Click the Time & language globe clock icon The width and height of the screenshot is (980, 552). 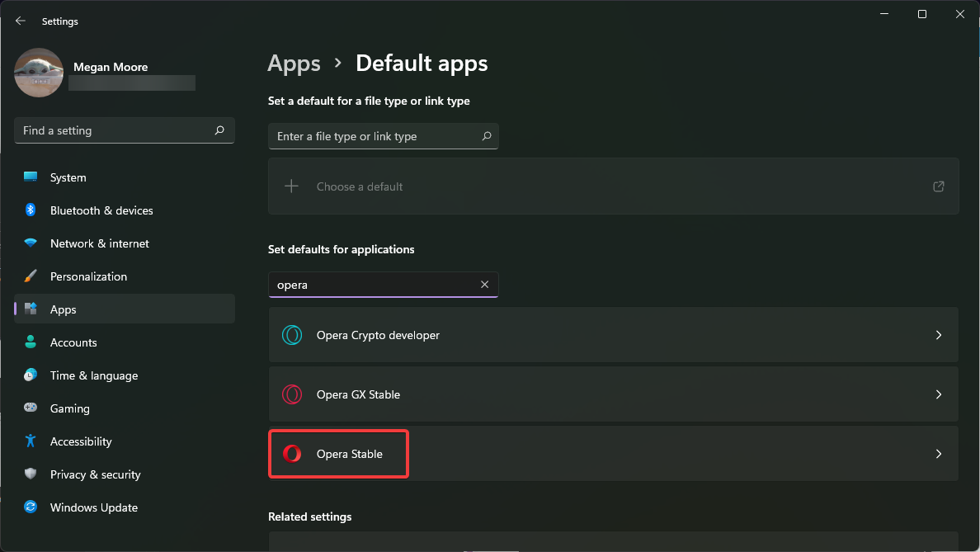coord(30,375)
